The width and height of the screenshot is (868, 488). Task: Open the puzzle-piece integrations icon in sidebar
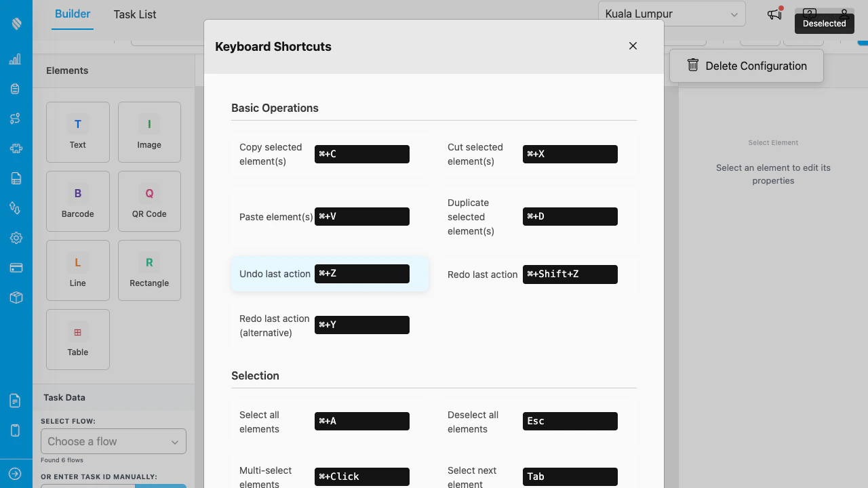coord(15,148)
